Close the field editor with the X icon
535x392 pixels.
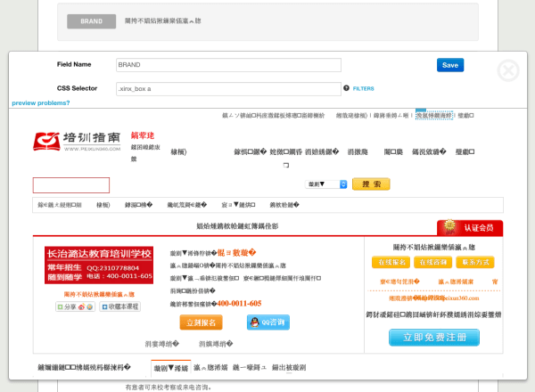point(508,70)
